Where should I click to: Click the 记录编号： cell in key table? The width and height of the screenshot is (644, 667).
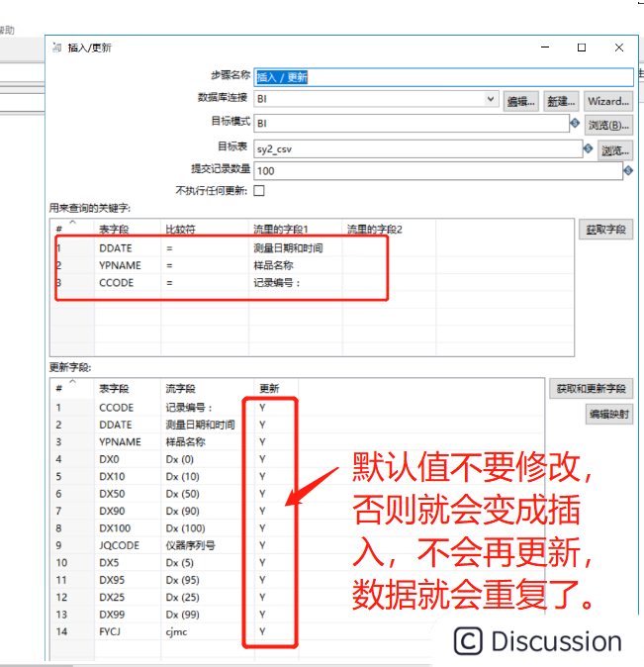click(x=277, y=283)
